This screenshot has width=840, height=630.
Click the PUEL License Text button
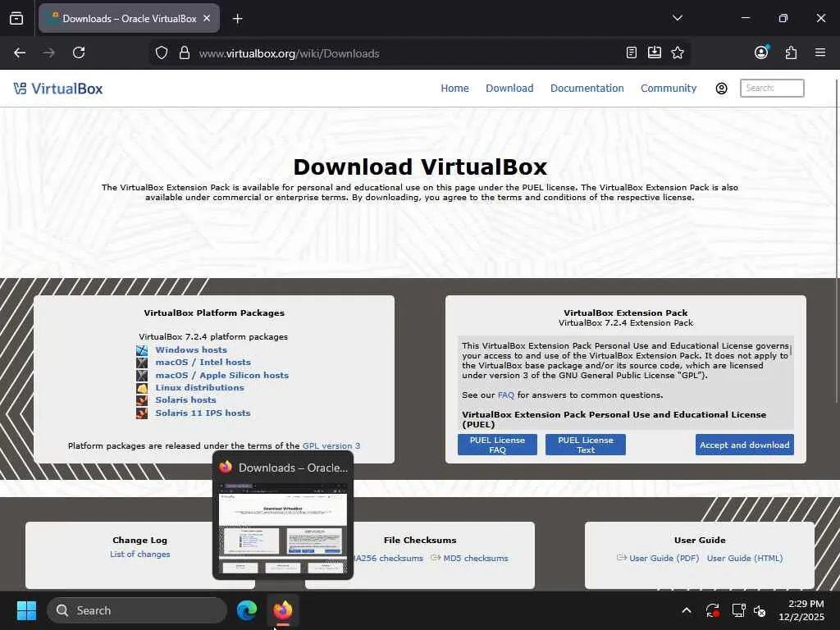coord(585,445)
